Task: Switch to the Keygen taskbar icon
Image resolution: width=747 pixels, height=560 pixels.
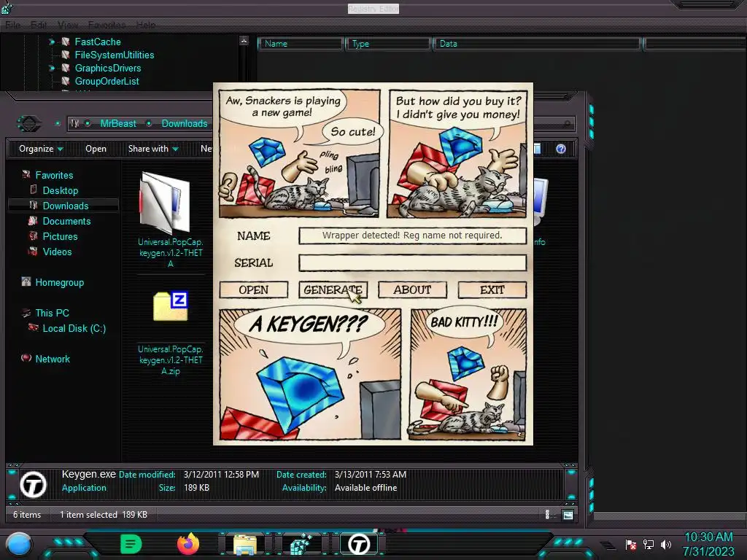Action: pyautogui.click(x=359, y=544)
